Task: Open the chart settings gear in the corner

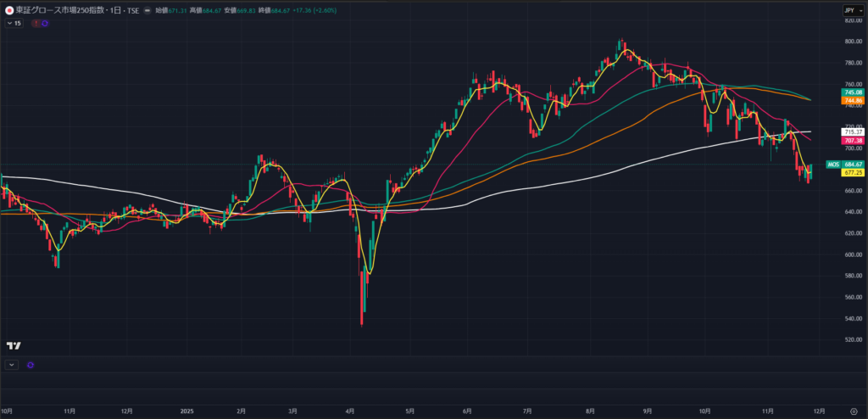Action: [853, 411]
